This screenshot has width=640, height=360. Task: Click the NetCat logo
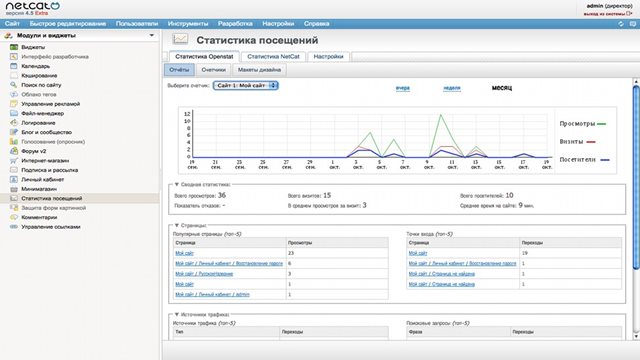pyautogui.click(x=33, y=6)
